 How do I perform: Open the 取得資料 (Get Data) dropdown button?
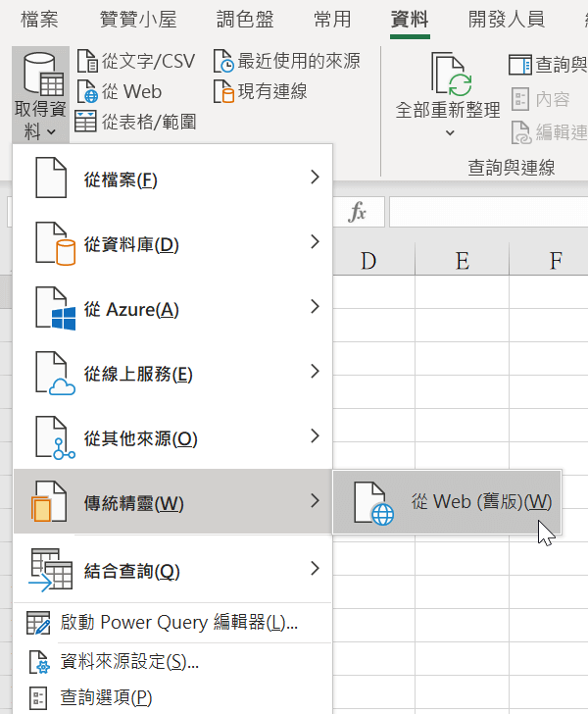click(x=40, y=95)
